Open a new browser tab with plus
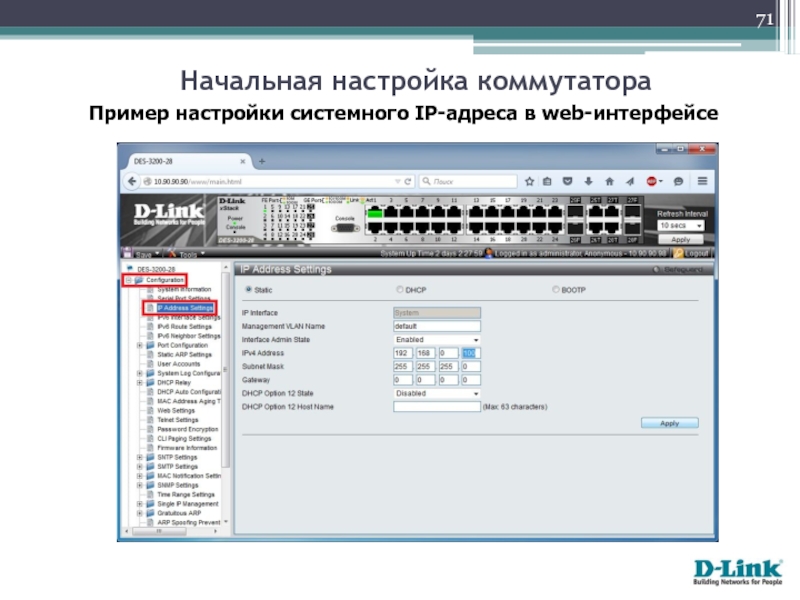This screenshot has height=600, width=800. pyautogui.click(x=262, y=161)
